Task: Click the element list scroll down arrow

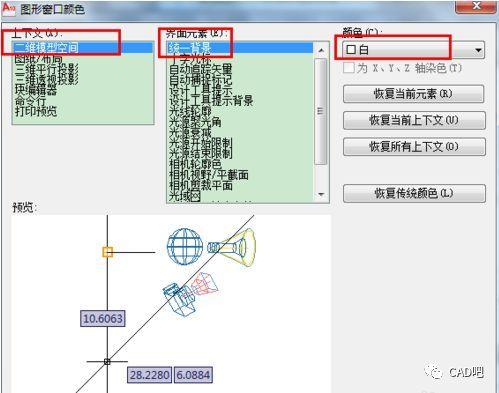Action: coord(321,194)
